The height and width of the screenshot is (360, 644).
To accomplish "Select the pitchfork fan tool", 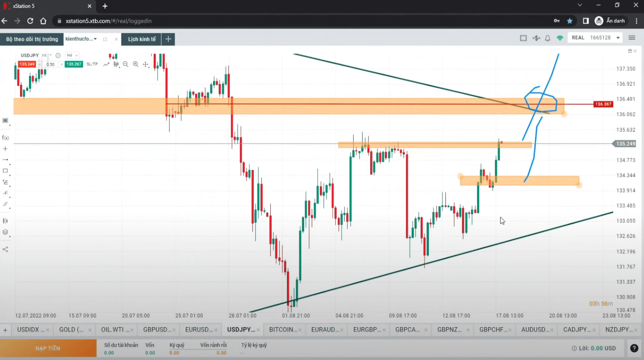I will [5, 193].
